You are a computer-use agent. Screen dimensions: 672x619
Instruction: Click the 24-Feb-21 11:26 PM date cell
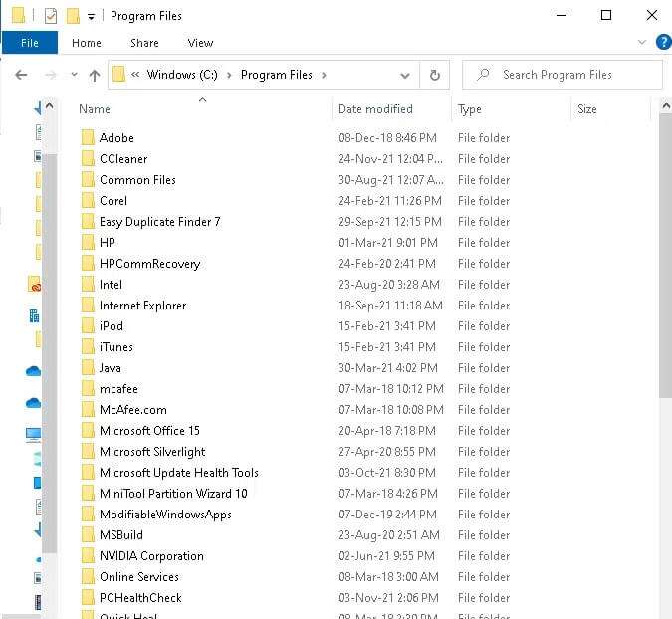(x=390, y=200)
